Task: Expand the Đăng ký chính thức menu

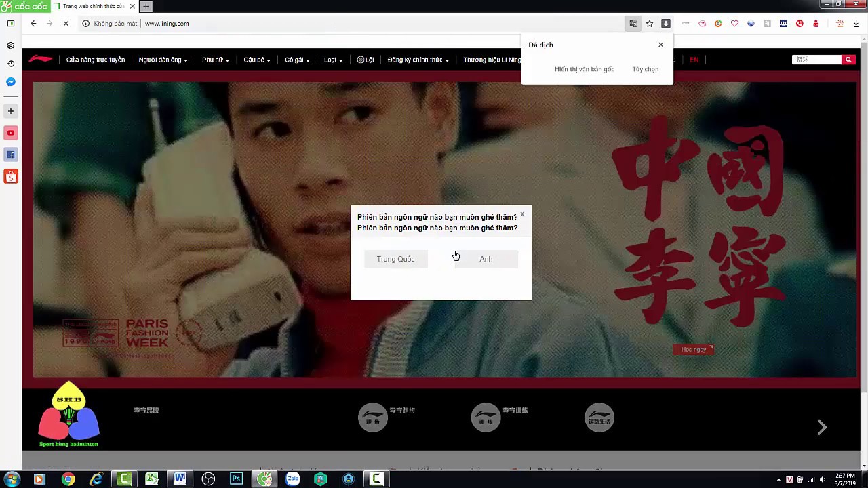Action: 418,60
